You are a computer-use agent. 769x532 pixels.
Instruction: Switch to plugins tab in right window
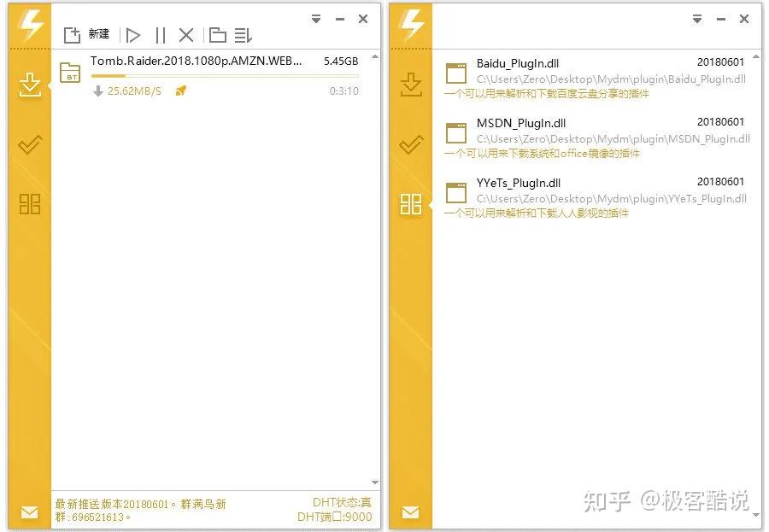411,204
